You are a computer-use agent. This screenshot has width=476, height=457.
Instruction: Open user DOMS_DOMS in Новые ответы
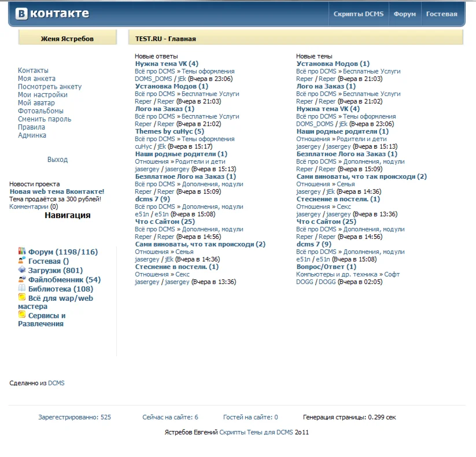(x=153, y=79)
